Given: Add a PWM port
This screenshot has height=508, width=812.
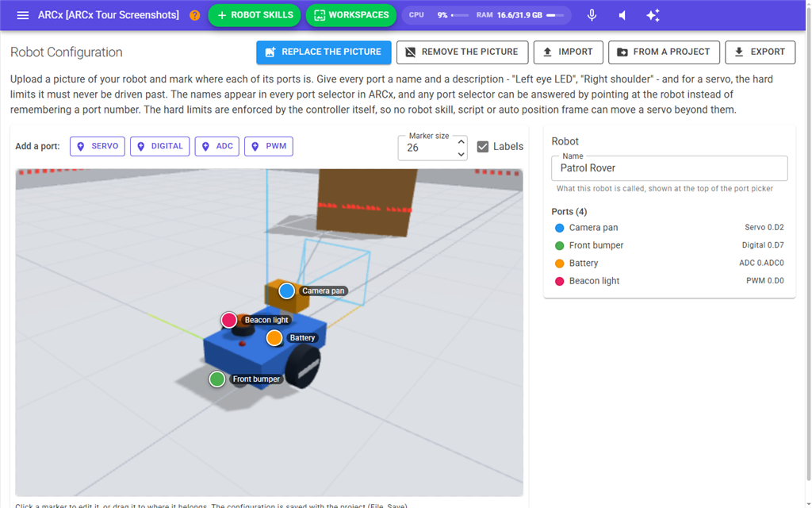Looking at the screenshot, I should tap(269, 146).
